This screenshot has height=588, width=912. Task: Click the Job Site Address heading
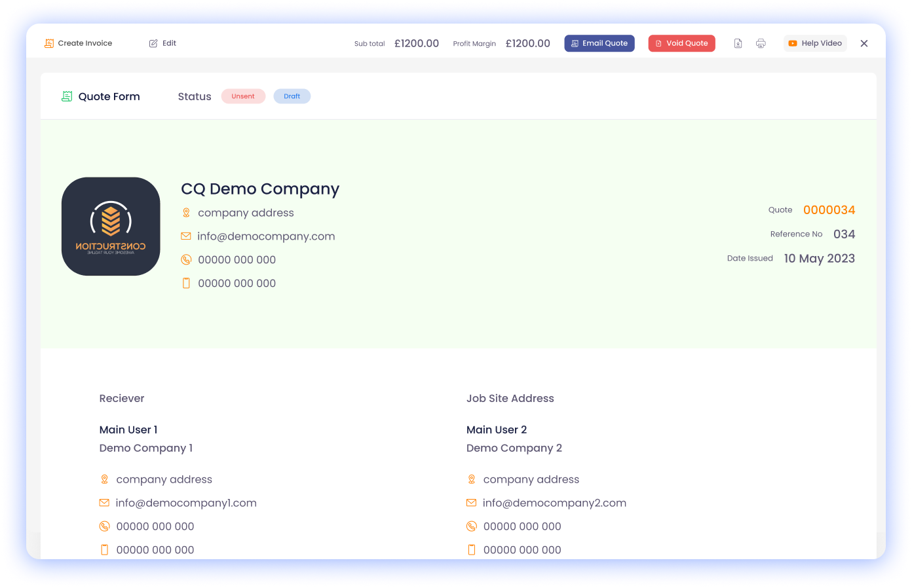tap(510, 398)
